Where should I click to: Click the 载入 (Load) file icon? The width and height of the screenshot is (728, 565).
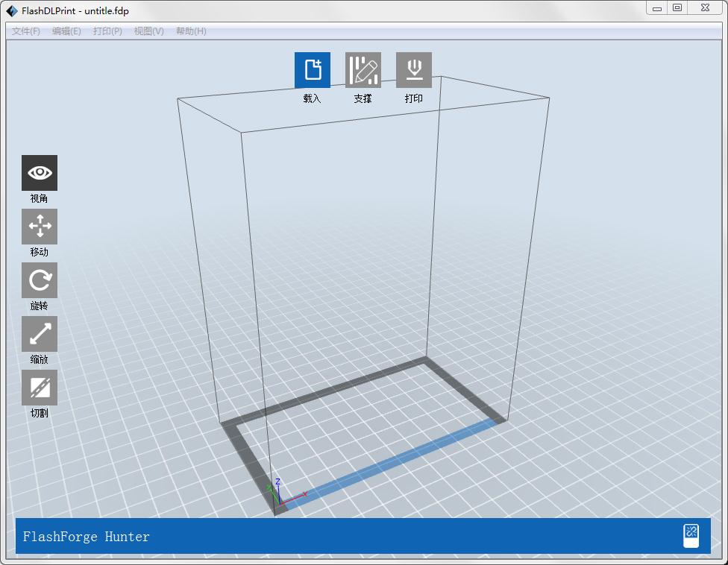313,70
